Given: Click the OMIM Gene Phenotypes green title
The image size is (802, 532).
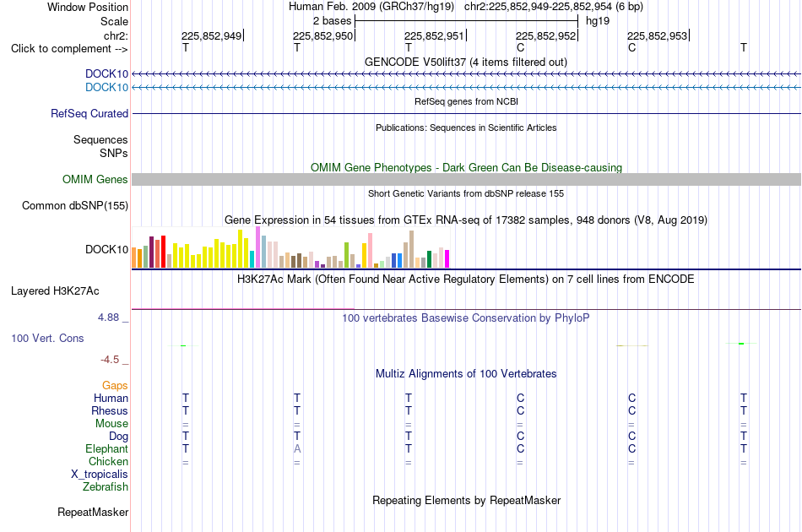Looking at the screenshot, I should [467, 167].
